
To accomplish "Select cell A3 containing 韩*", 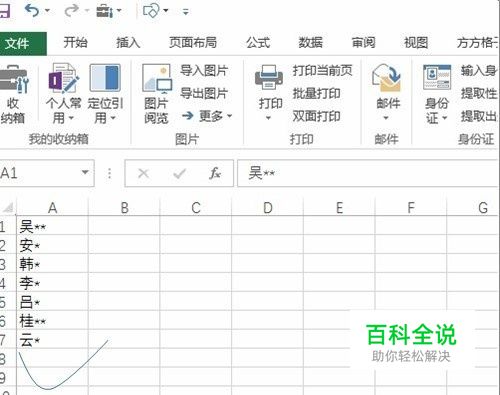I will pyautogui.click(x=52, y=264).
